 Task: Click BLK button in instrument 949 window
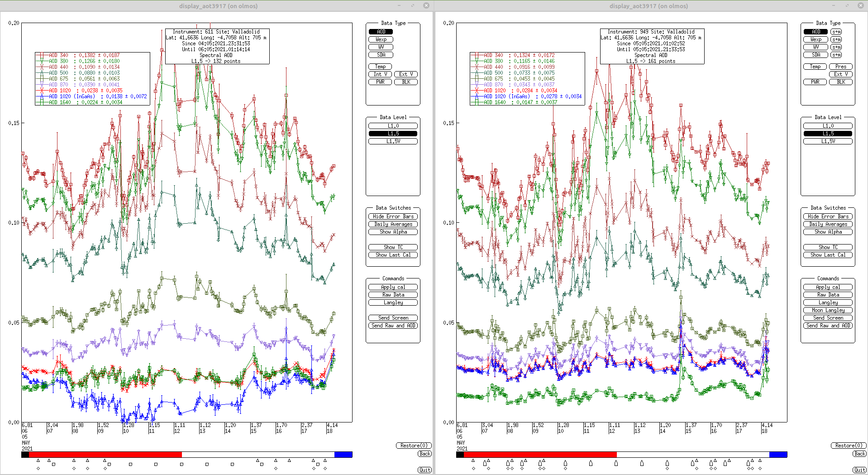(x=841, y=82)
